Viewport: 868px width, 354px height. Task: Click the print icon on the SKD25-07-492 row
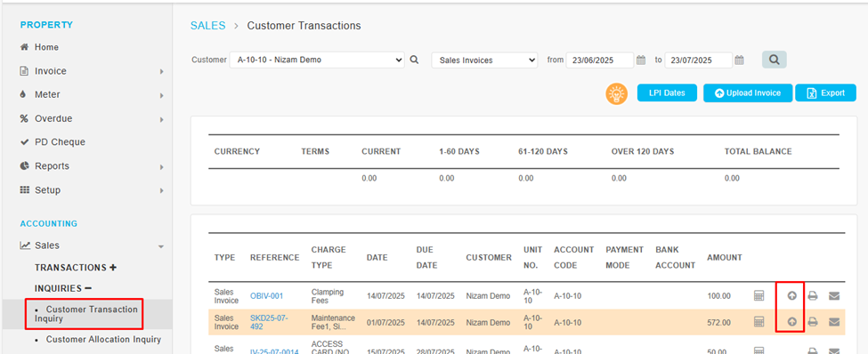(x=813, y=321)
